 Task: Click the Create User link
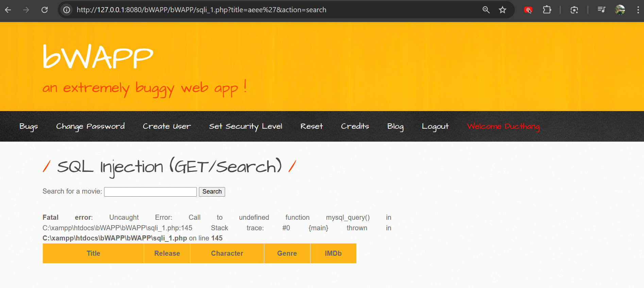167,126
